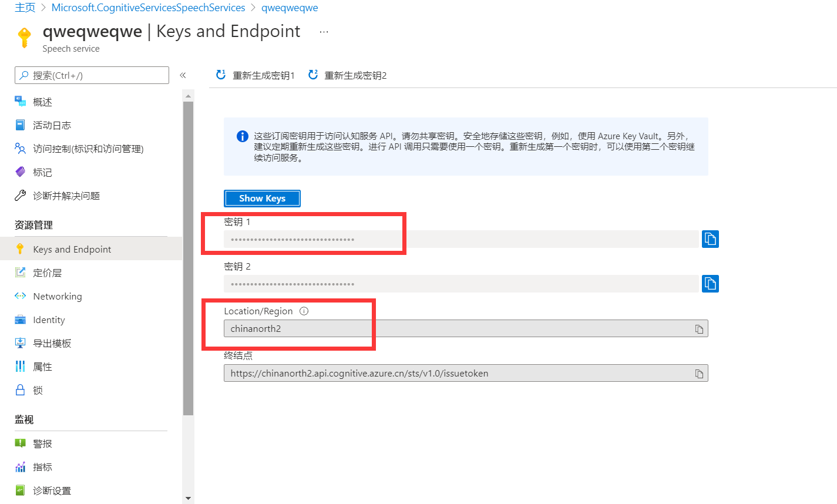This screenshot has height=504, width=837.
Task: Click the padlock 锁 icon
Action: (x=20, y=390)
